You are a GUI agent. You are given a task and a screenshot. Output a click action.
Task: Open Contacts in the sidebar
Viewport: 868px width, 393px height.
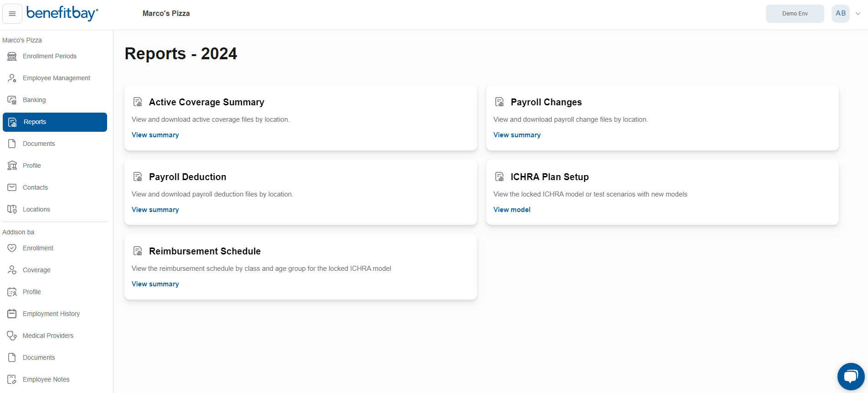pos(55,187)
